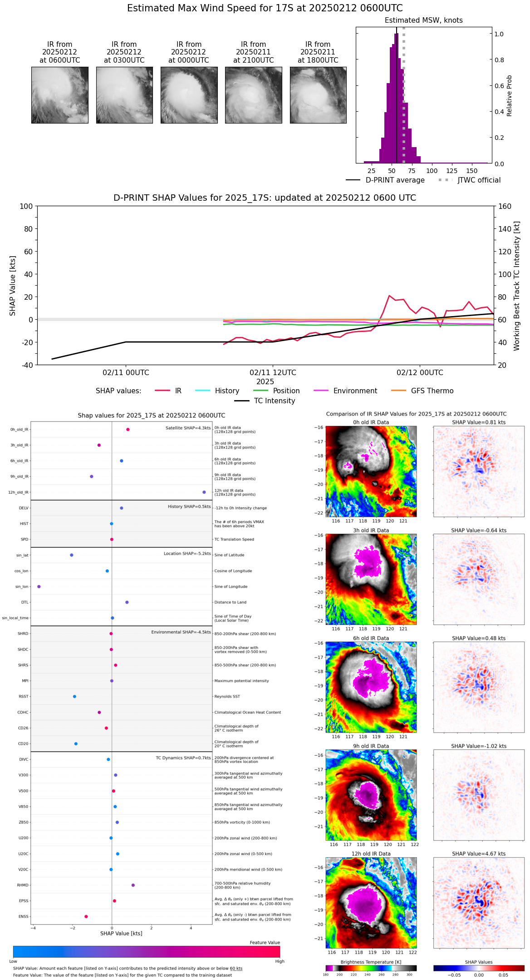The width and height of the screenshot is (530, 980).
Task: Click the 'Shap values for 2025_17S' plot title
Action: [x=152, y=416]
